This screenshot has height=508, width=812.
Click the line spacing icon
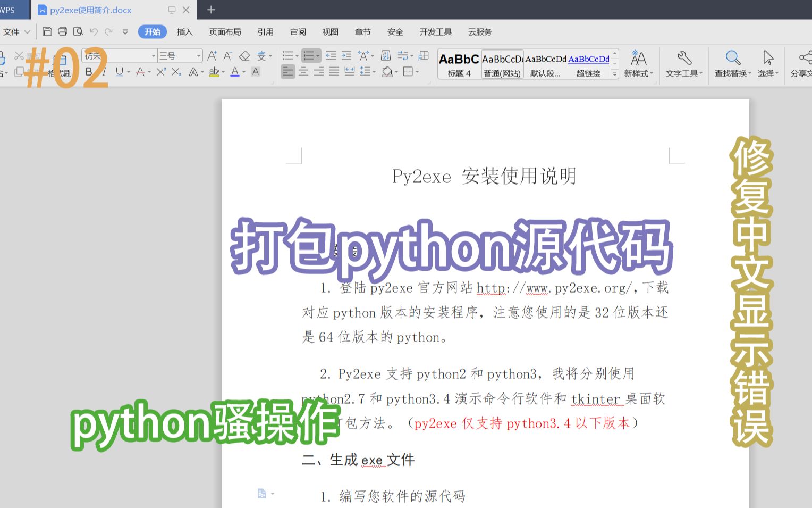click(x=365, y=71)
